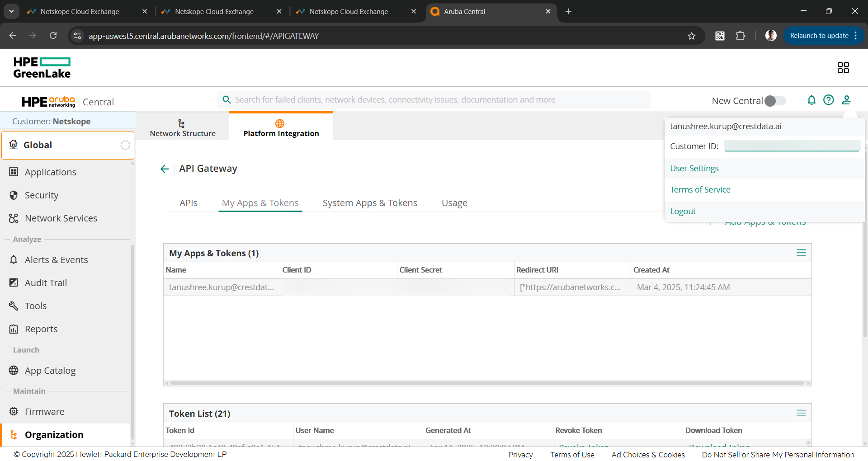868x461 pixels.
Task: Open My Apps & Tokens table menu icon
Action: tap(801, 253)
